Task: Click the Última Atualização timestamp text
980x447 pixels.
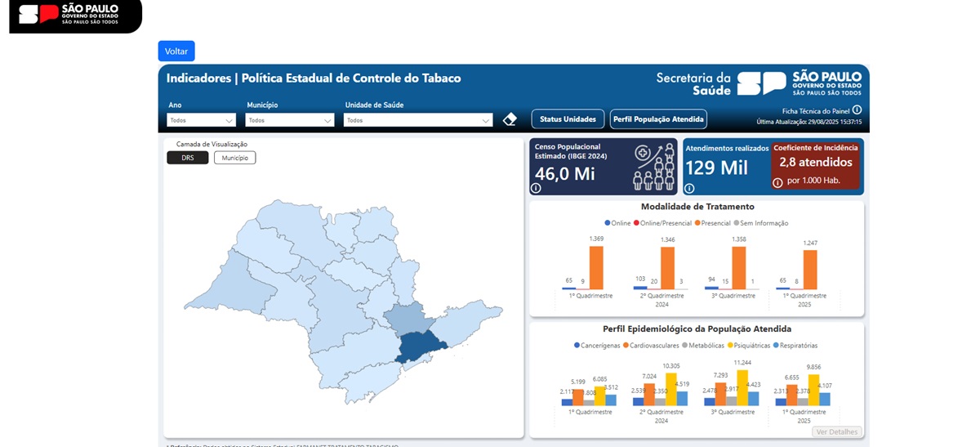Action: 808,122
